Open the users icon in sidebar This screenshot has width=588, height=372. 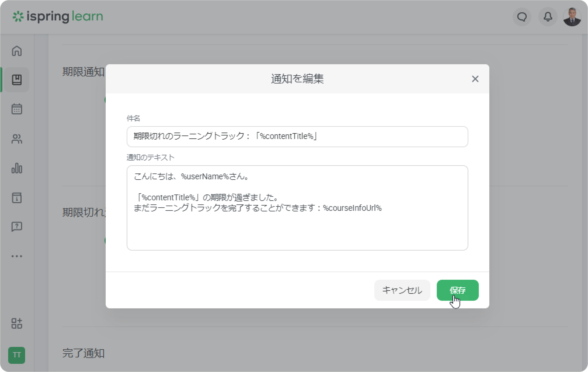pyautogui.click(x=17, y=139)
